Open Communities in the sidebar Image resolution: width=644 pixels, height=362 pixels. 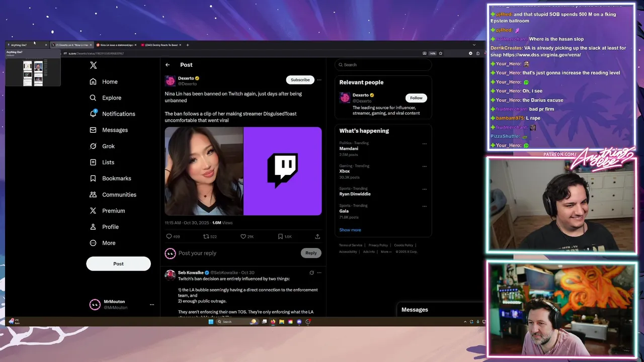click(113, 195)
